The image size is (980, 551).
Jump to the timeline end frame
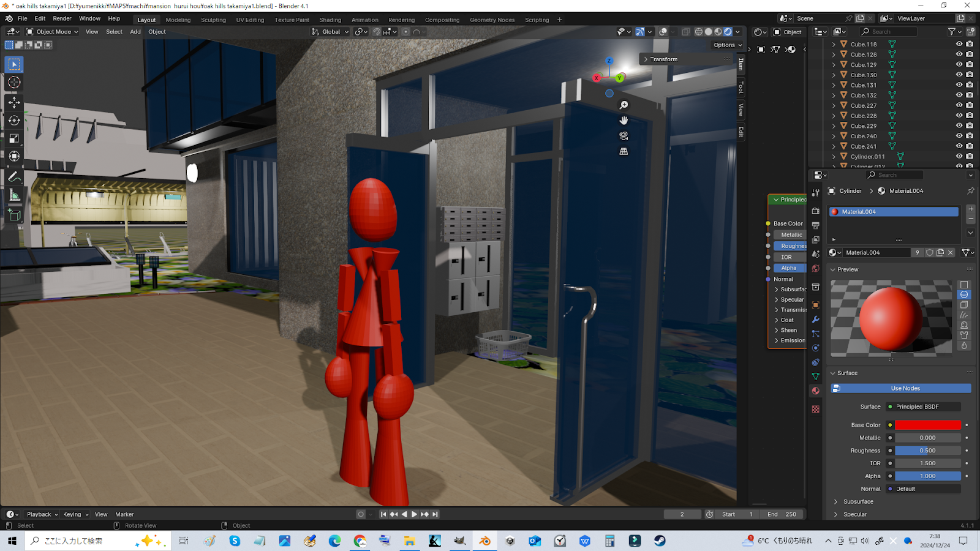435,514
